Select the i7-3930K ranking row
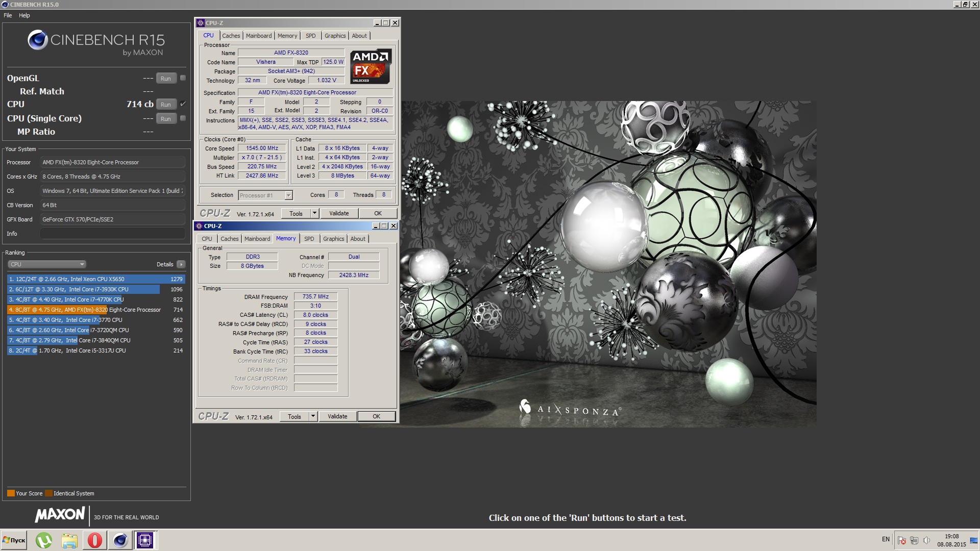The image size is (980, 551). (x=96, y=289)
